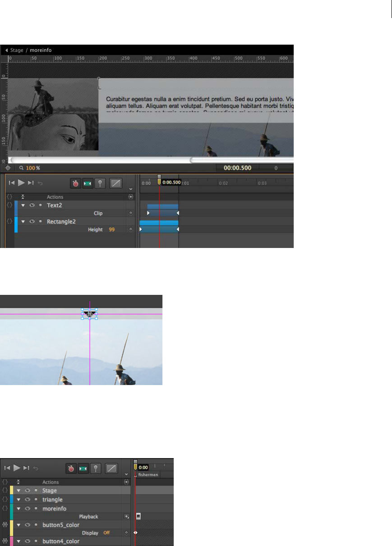
Task: Open easing options in the Text2 timeline
Action: pos(116,183)
